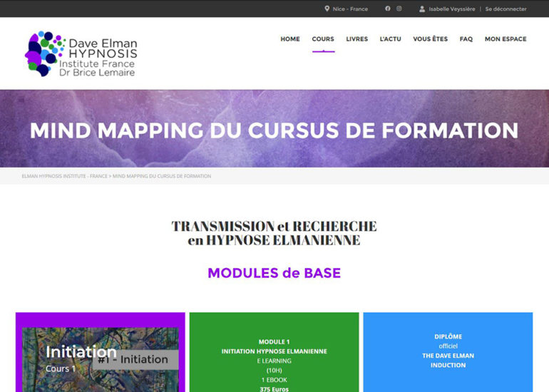549x392 pixels.
Task: Open Isabelle Veyssière account link
Action: tap(451, 9)
